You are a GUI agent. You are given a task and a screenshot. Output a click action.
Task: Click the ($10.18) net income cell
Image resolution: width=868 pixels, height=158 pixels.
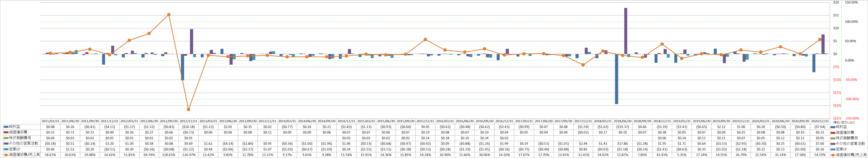tap(189, 127)
